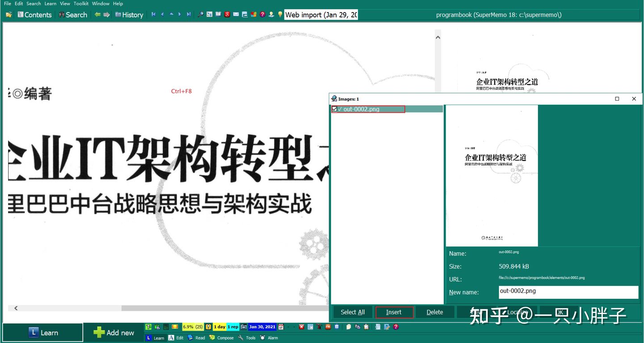Check the out-0002.png checkbox
This screenshot has height=343, width=644.
point(334,109)
